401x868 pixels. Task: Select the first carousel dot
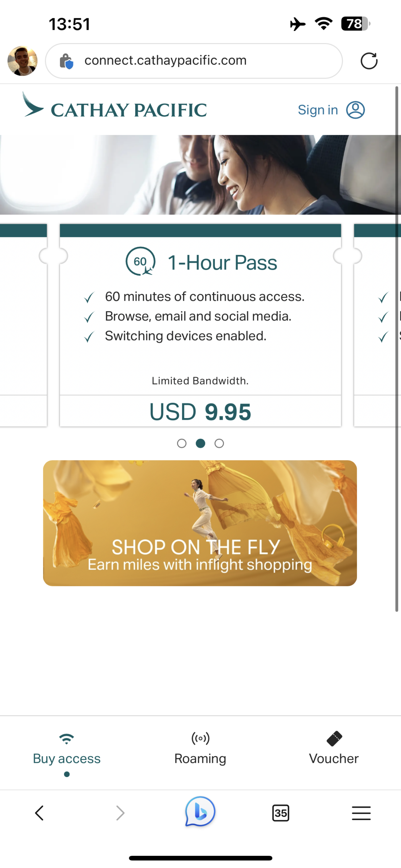click(182, 443)
